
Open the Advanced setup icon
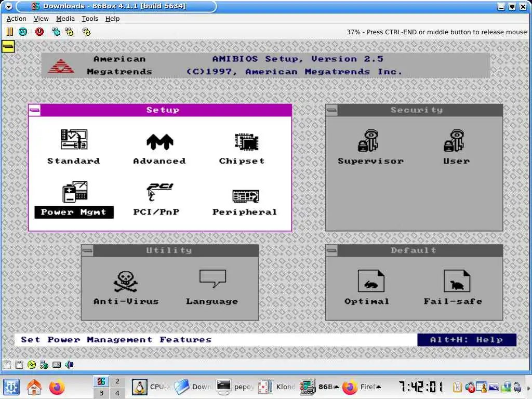160,141
